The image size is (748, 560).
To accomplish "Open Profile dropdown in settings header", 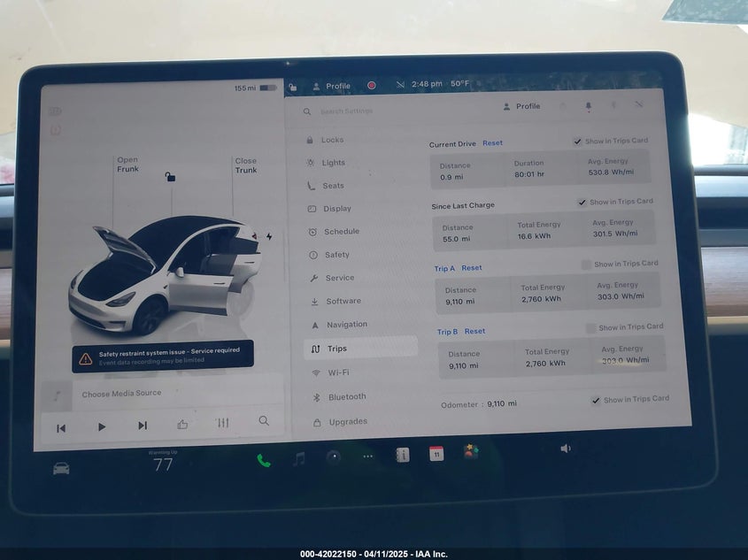I will (x=521, y=106).
